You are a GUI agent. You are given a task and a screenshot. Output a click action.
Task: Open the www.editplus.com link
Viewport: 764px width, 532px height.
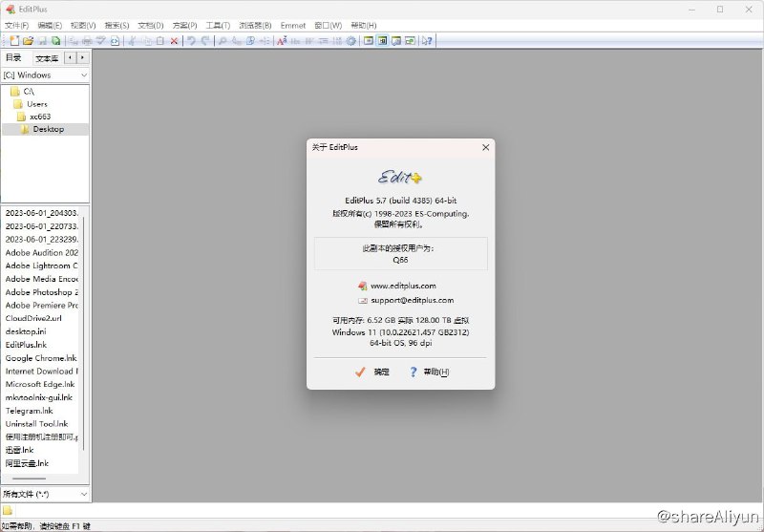click(x=403, y=286)
